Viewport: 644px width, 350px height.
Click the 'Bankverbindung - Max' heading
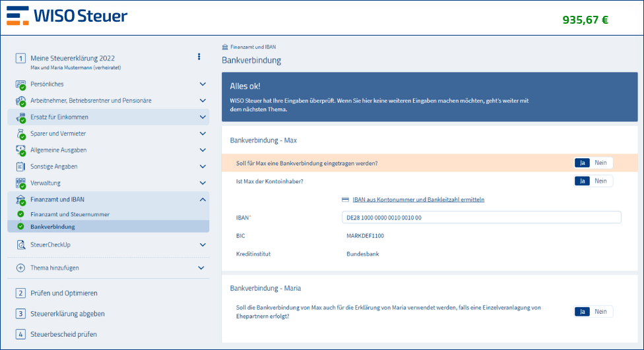coord(263,140)
